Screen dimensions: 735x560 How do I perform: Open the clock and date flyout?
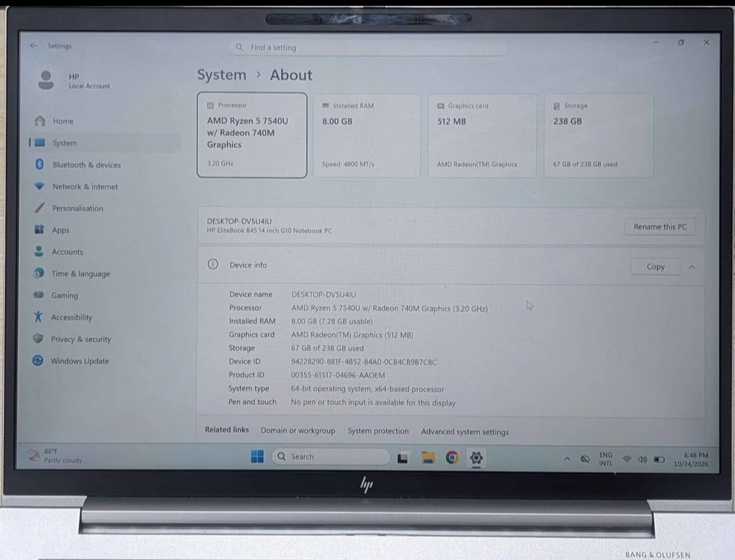[x=691, y=460]
